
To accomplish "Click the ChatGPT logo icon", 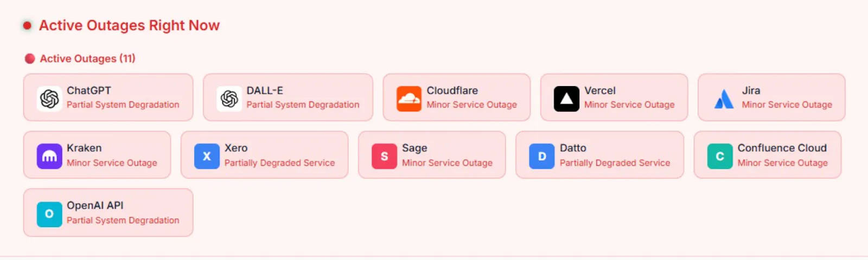I will point(49,99).
